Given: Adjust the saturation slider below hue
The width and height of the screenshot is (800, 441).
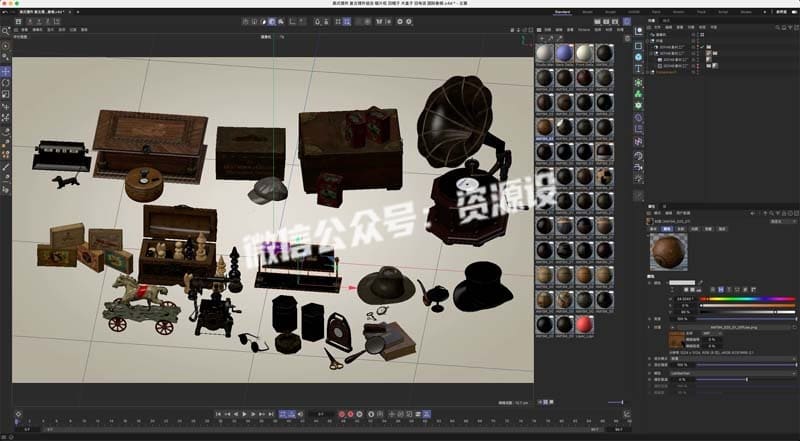Looking at the screenshot, I should click(x=747, y=305).
